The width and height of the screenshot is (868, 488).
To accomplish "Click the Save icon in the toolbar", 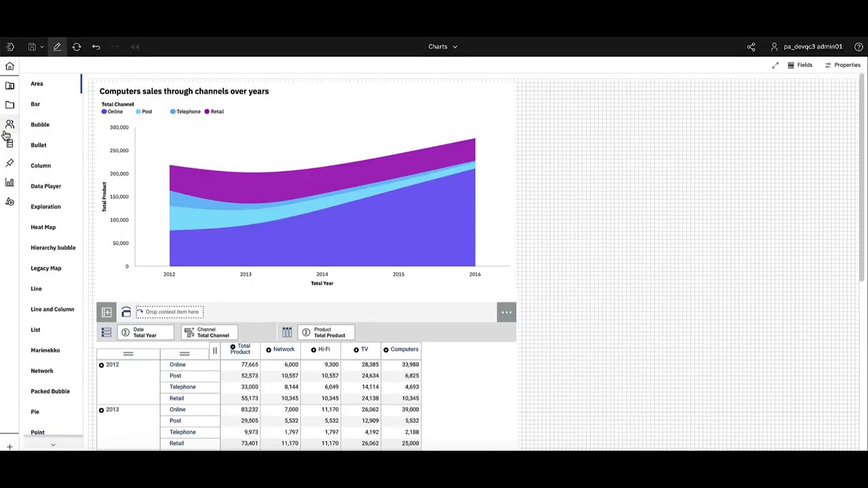I will click(x=32, y=47).
